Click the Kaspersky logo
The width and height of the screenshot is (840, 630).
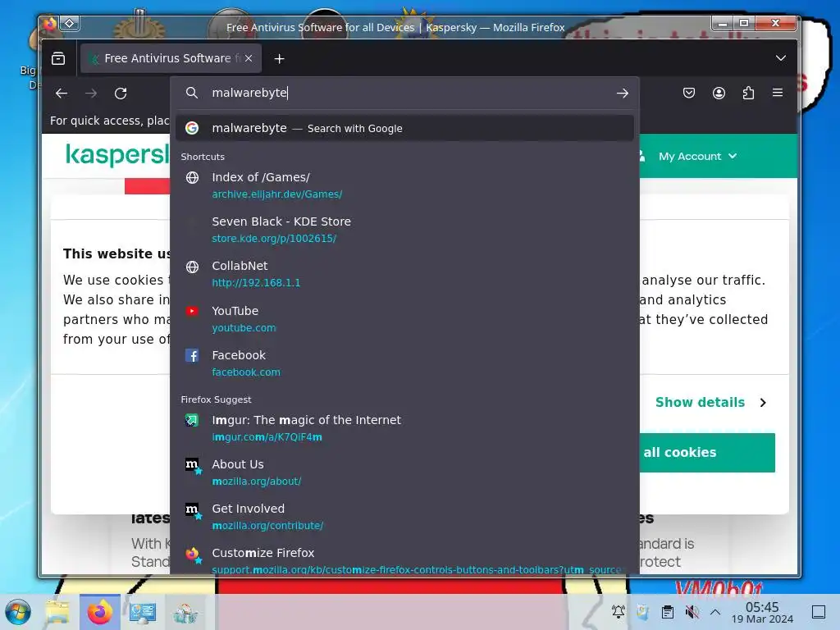point(117,155)
